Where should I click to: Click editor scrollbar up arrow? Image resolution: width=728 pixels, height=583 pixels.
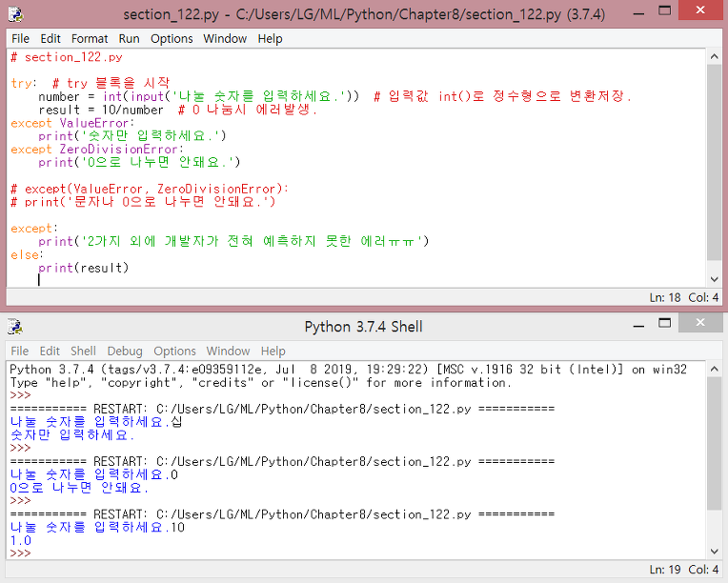[714, 56]
